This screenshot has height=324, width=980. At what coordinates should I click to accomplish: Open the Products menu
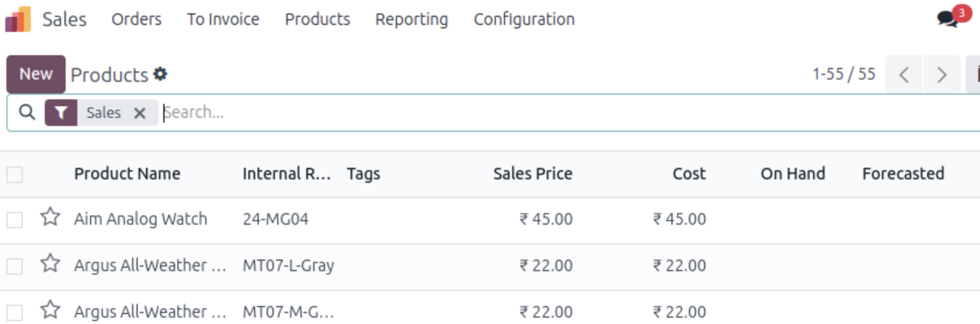[317, 19]
